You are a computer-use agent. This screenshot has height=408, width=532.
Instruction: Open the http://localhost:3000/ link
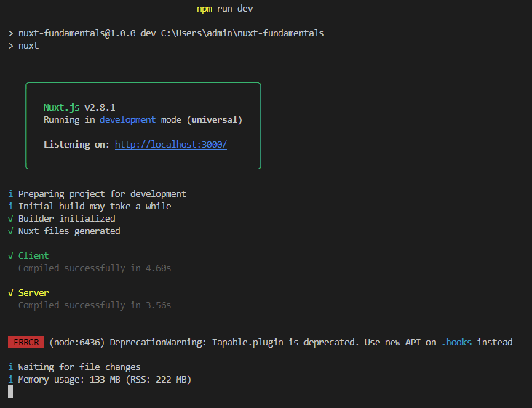tap(170, 145)
